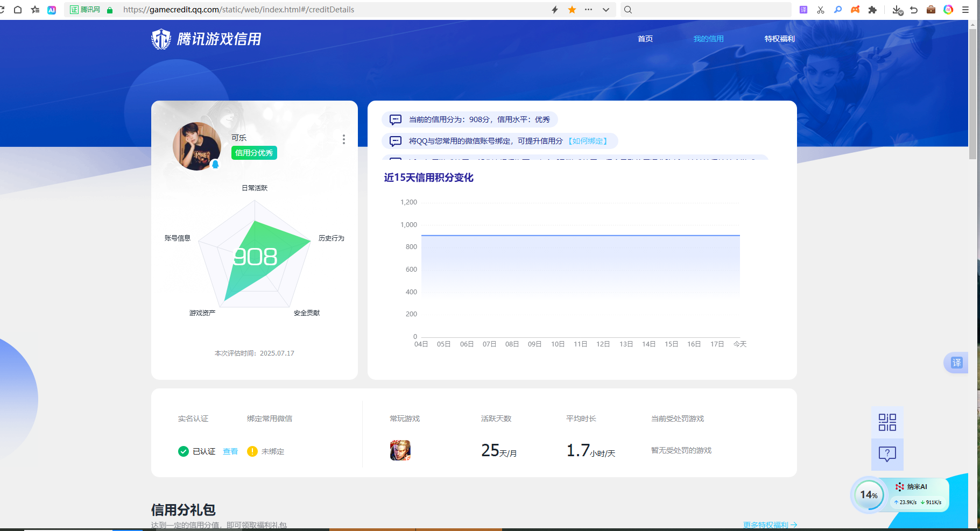Click the 腾讯网 site certificate badge
The image size is (980, 531).
pyautogui.click(x=85, y=10)
